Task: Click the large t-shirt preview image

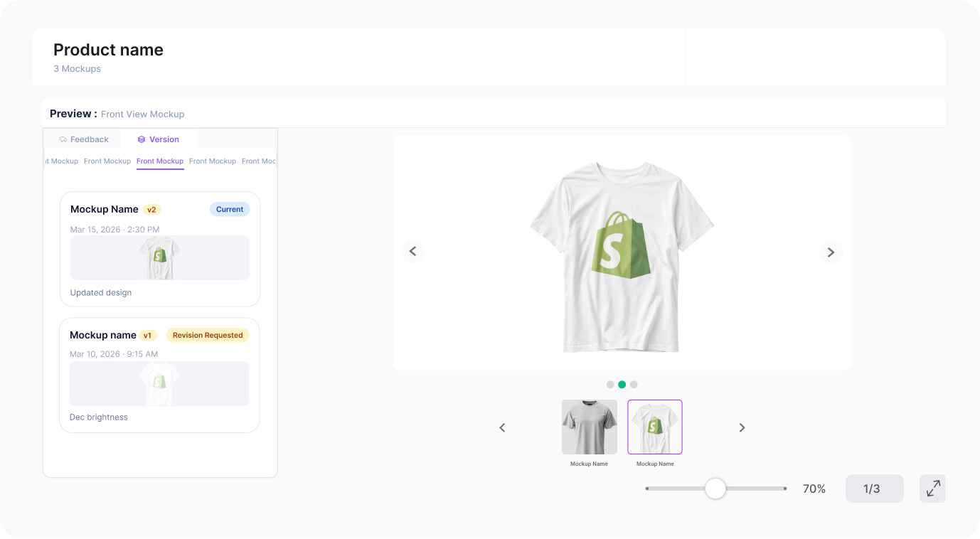Action: pos(622,257)
